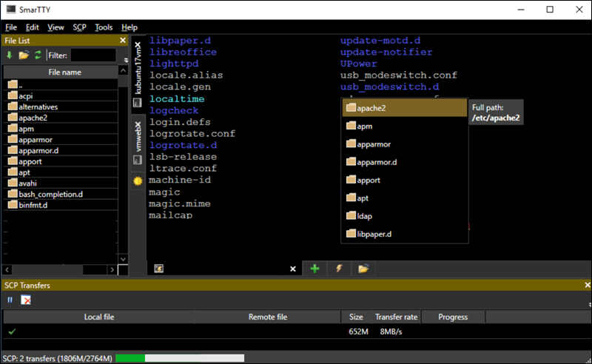Select the completed transfer row checkmark
This screenshot has height=364, width=592.
tap(12, 331)
